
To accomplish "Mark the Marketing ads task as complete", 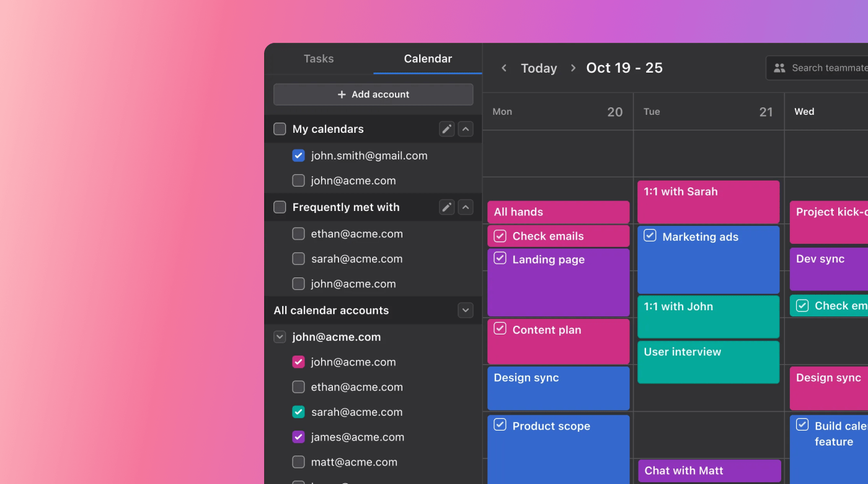I will [x=650, y=236].
